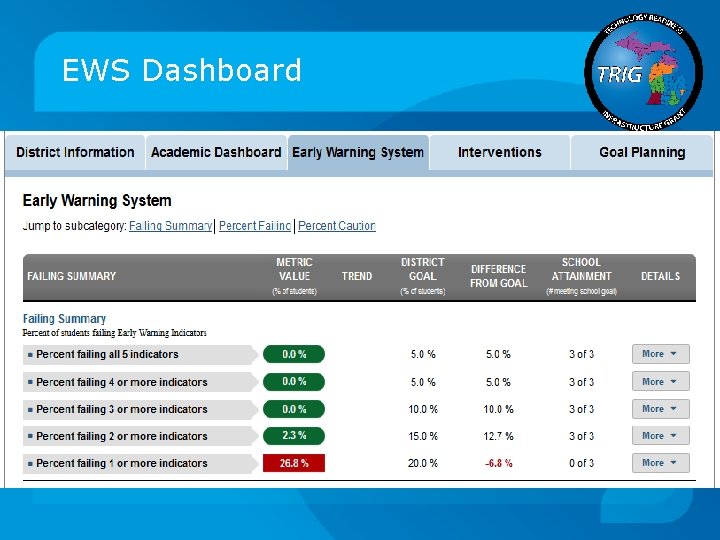Click the Difference From Goal column header

point(499,276)
